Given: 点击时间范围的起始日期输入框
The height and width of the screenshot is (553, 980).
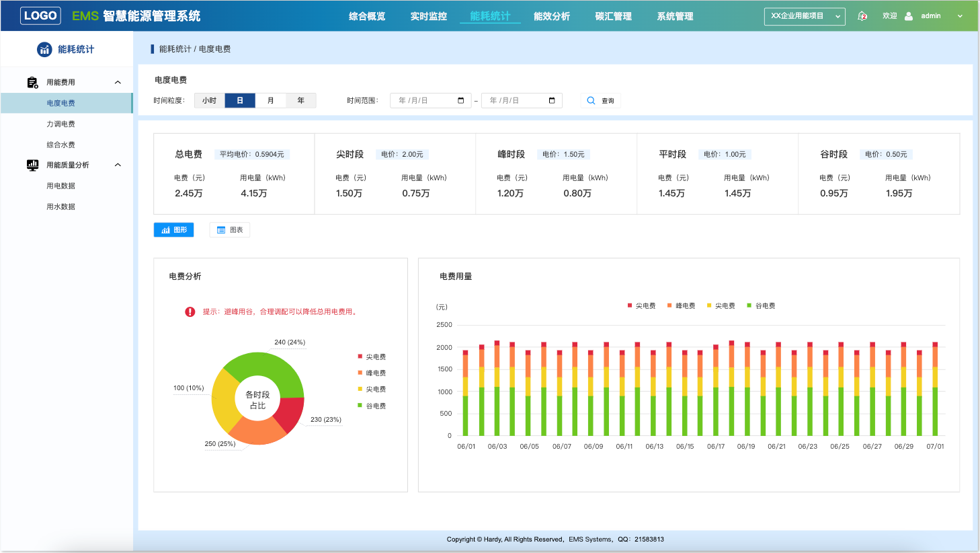Looking at the screenshot, I should 430,100.
